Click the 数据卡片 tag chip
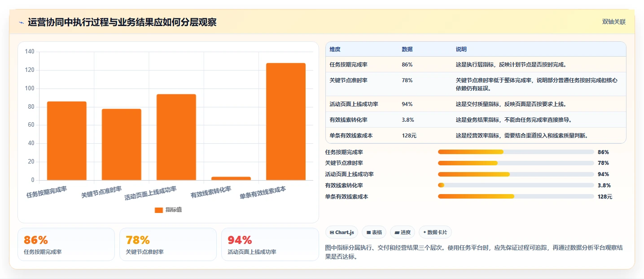644x279 pixels. pos(435,232)
